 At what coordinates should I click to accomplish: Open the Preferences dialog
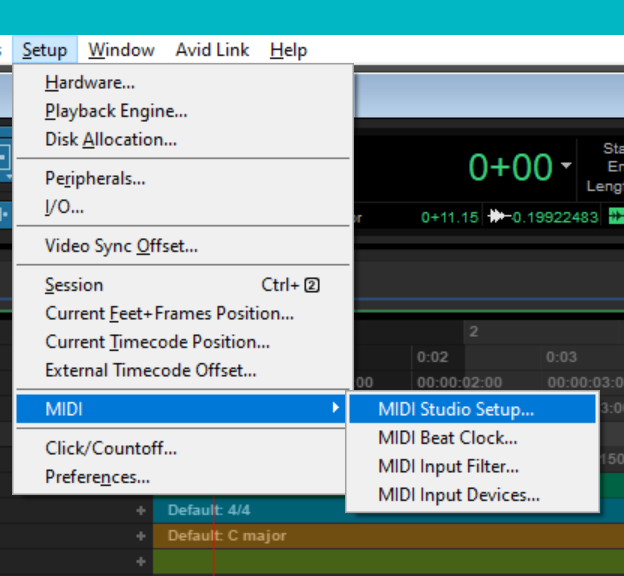coord(97,477)
